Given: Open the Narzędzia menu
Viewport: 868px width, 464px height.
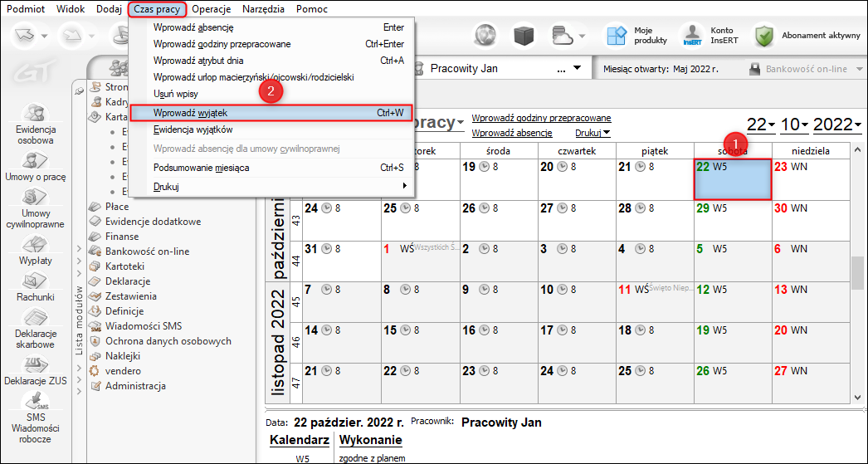Looking at the screenshot, I should click(264, 9).
